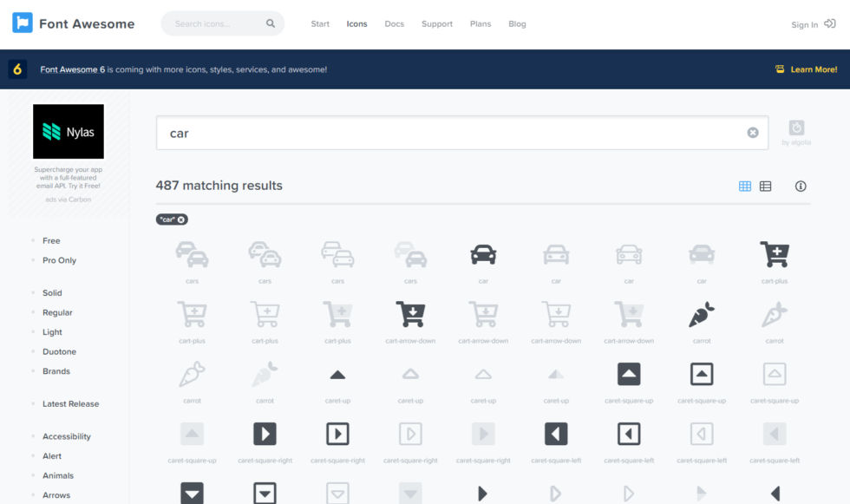Remove the 'car' search filter tag
This screenshot has width=850, height=504.
180,219
